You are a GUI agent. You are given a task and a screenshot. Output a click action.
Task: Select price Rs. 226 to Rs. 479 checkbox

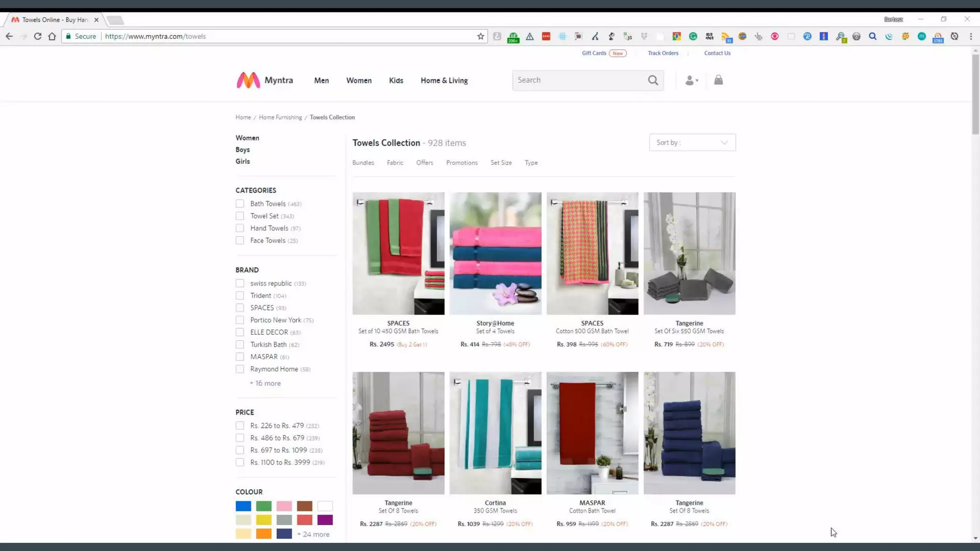click(240, 426)
